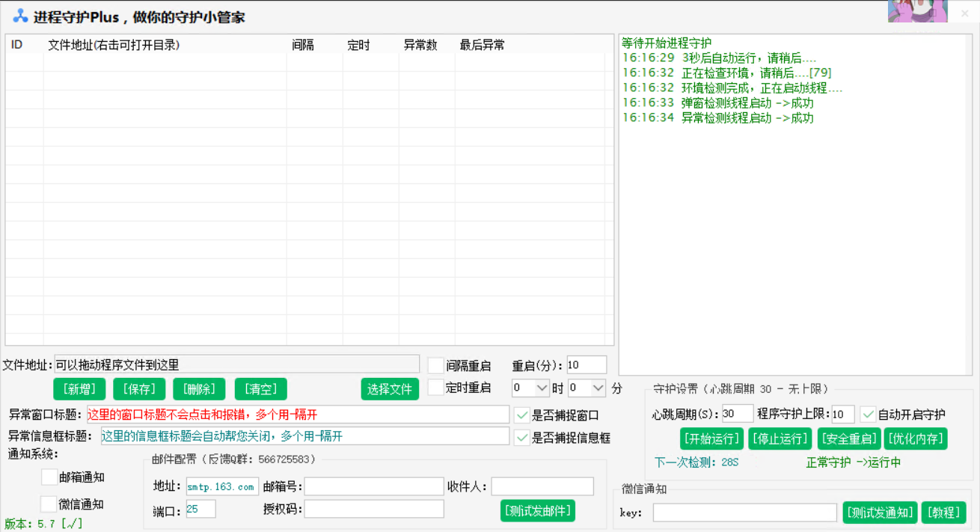The height and width of the screenshot is (532, 980).
Task: Click the WeChat key input field
Action: [x=745, y=513]
